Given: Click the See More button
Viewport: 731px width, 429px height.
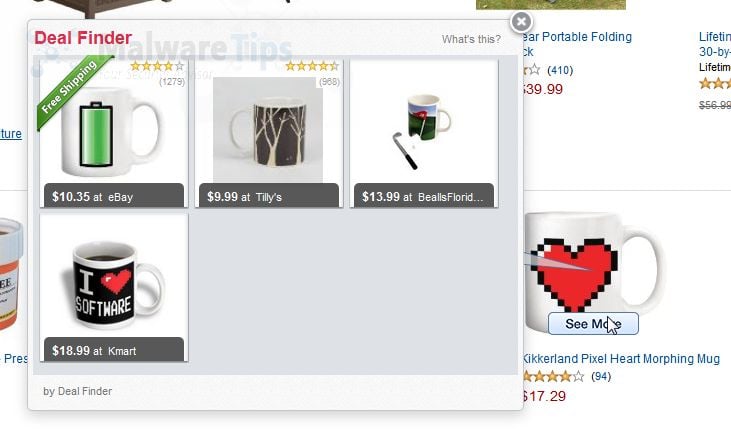Looking at the screenshot, I should [593, 324].
